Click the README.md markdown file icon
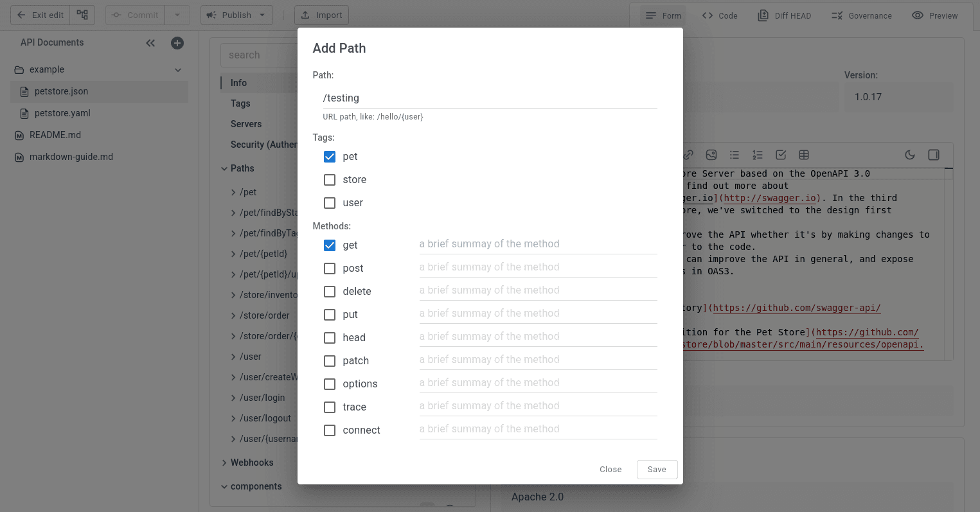The image size is (980, 512). pyautogui.click(x=19, y=136)
